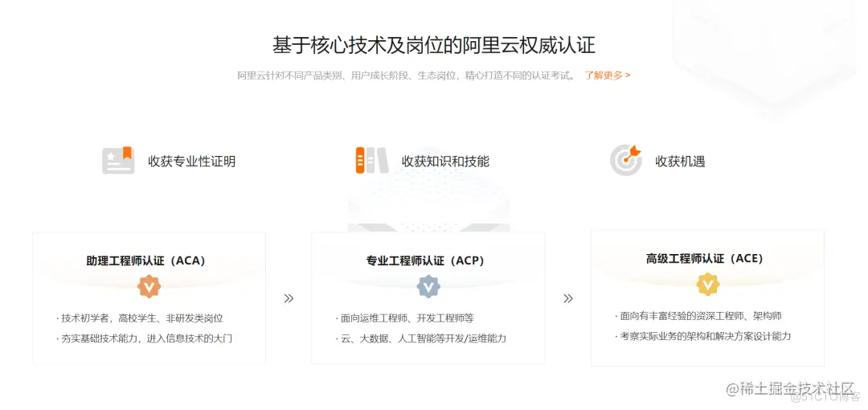
Task: Click the subtitle beginning 阿里云针对不同产品类别
Action: click(x=407, y=76)
